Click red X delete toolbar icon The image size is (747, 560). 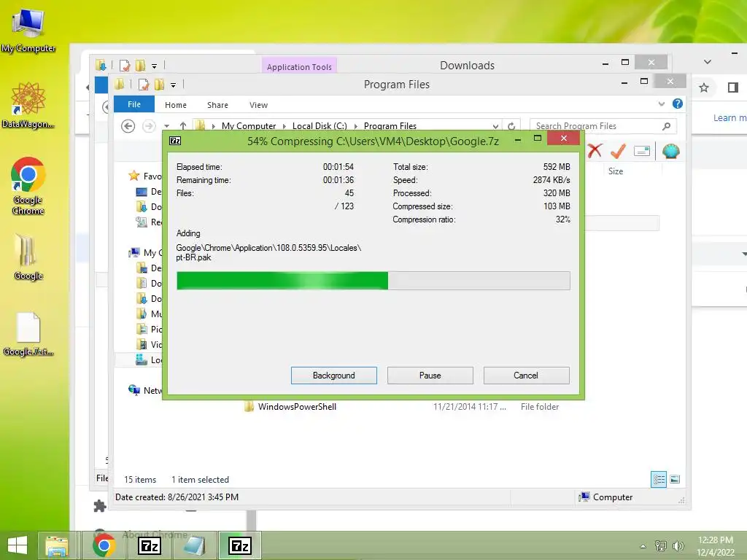point(595,151)
